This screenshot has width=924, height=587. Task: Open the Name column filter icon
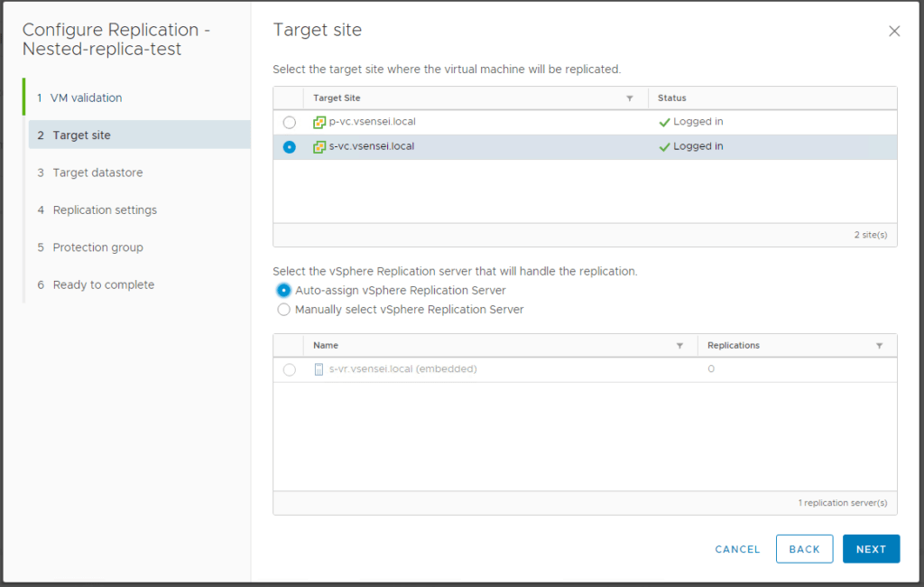tap(679, 346)
